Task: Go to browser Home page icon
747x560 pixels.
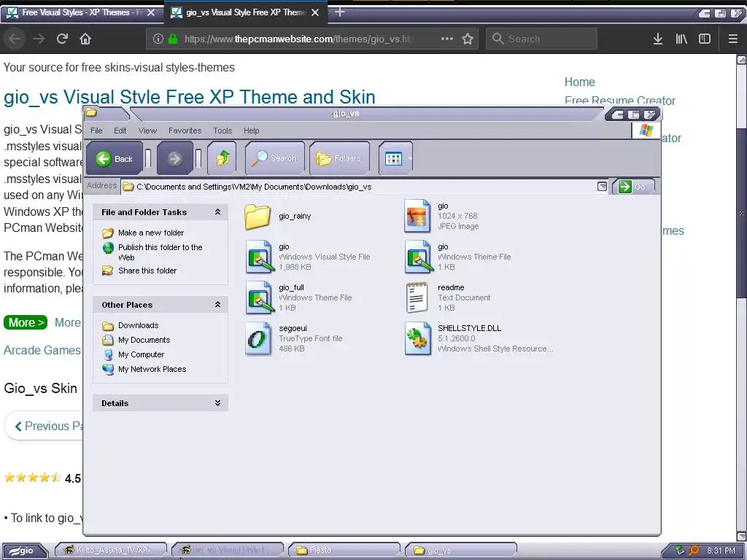Action: click(85, 39)
